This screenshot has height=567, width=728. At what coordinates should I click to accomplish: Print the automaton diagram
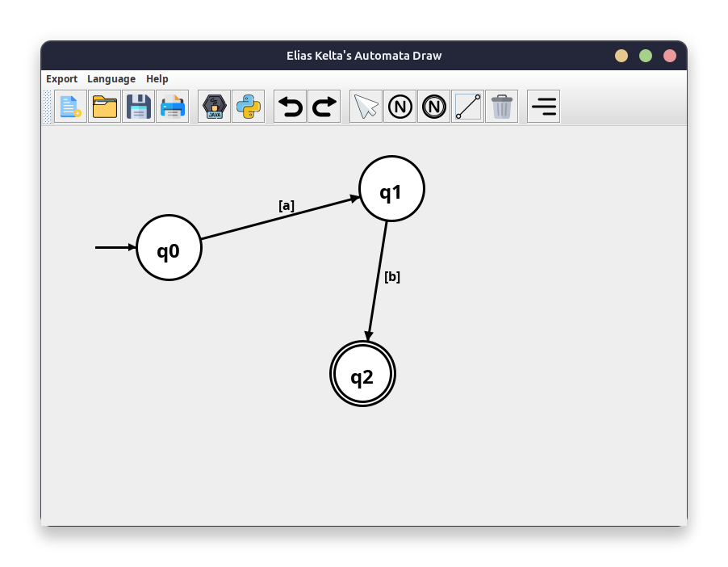point(173,107)
